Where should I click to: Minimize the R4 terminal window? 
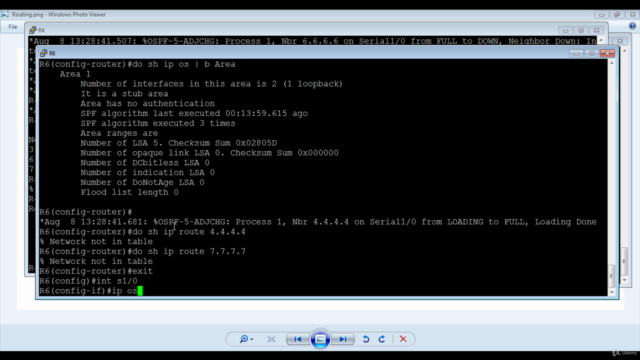[565, 30]
